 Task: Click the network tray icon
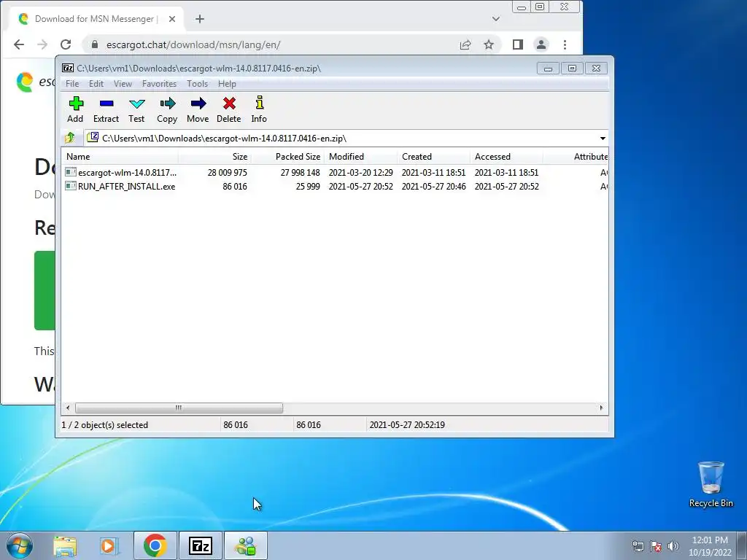tap(638, 546)
